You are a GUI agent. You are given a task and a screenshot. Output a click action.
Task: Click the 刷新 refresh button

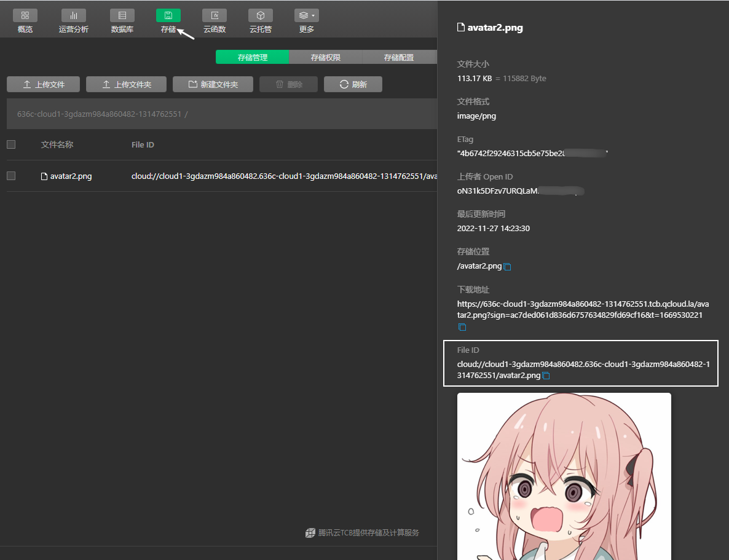(353, 84)
